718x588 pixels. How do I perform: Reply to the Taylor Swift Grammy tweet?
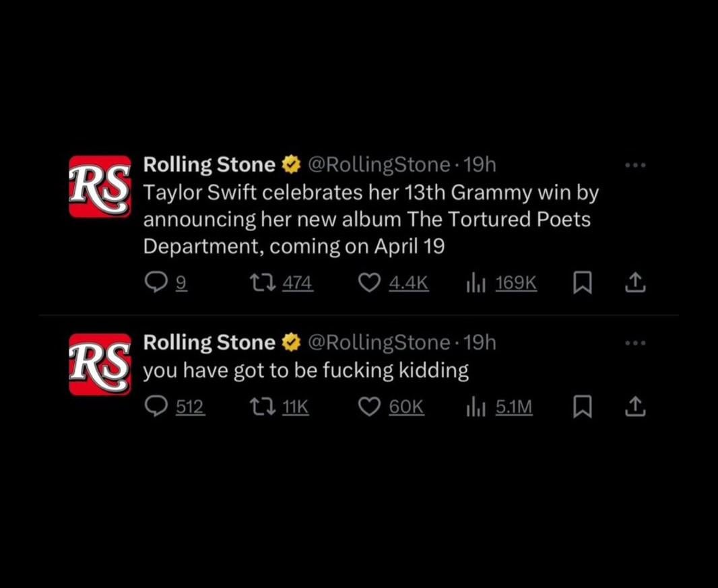[156, 284]
